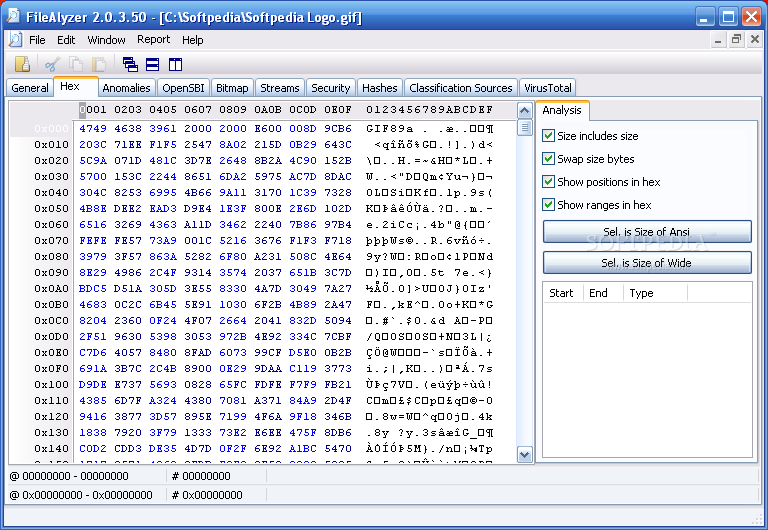The height and width of the screenshot is (530, 768).
Task: Click the End column header
Action: [603, 293]
